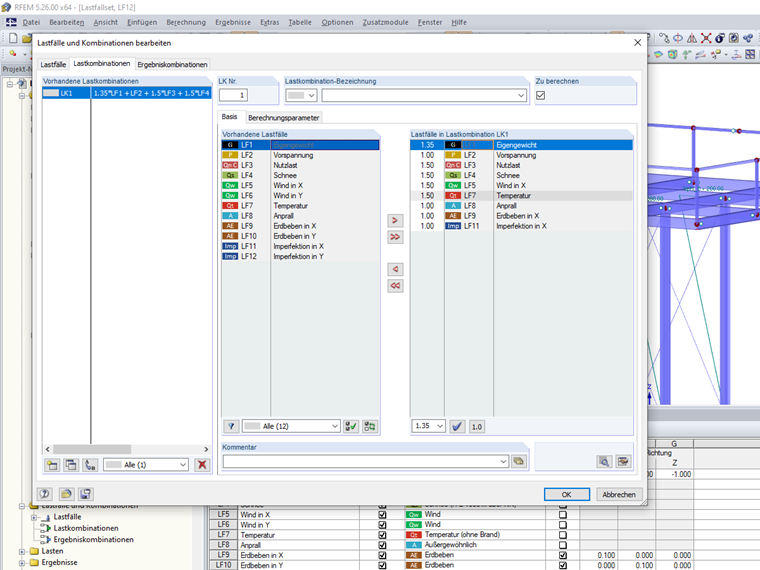
Task: Switch to the Lastfälle tab
Action: 53,64
